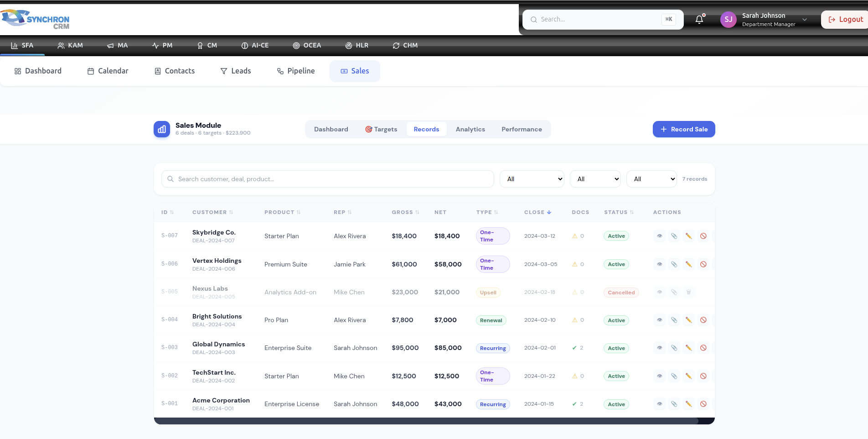Delete the cancelled Nexus Labs record
The image size is (868, 439).
[688, 292]
